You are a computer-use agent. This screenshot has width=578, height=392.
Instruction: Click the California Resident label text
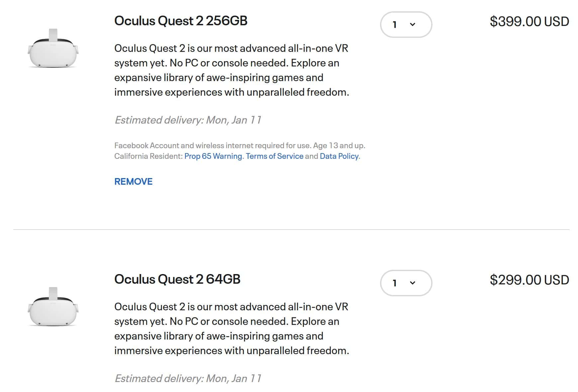(148, 156)
